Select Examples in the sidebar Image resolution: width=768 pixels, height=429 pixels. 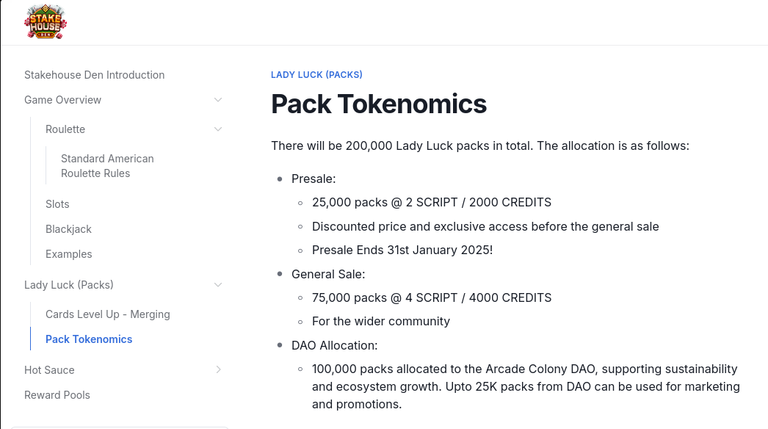click(69, 254)
